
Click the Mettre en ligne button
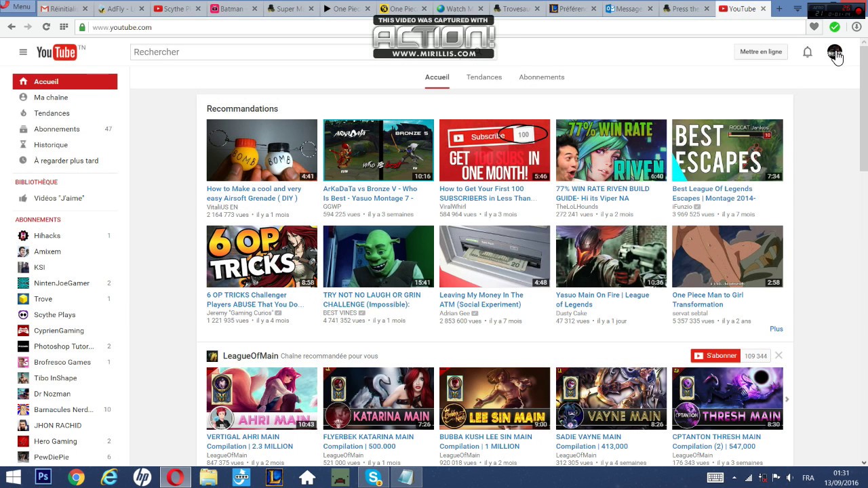pyautogui.click(x=761, y=52)
